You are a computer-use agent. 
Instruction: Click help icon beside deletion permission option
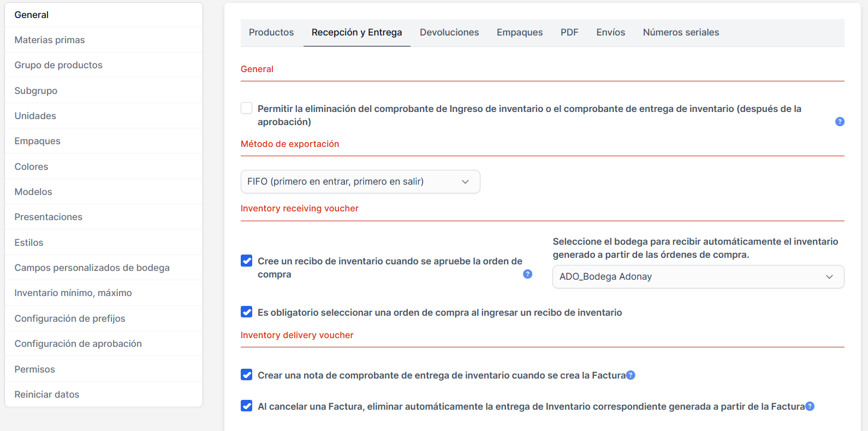(840, 121)
